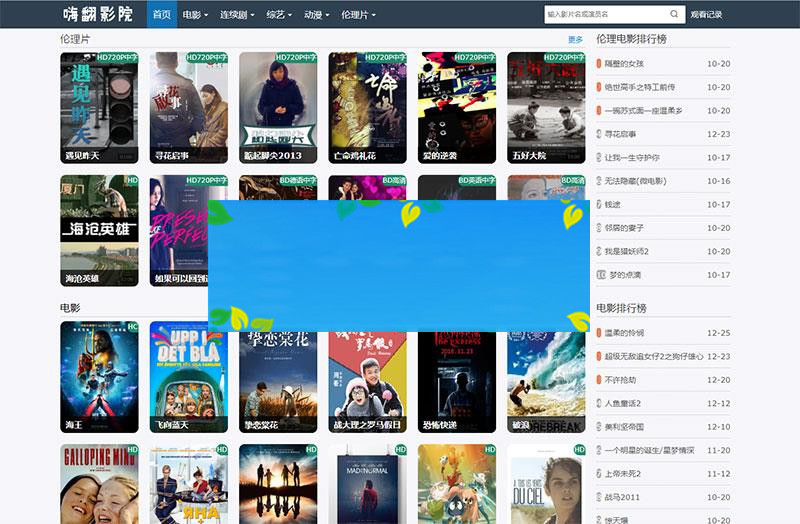Open 观看记录 viewing history
800x524 pixels.
click(706, 15)
